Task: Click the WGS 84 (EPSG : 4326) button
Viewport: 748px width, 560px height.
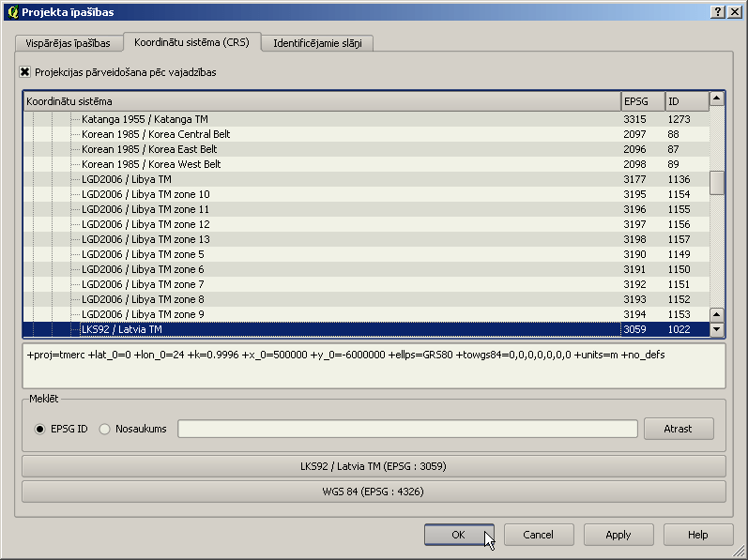Action: [374, 492]
